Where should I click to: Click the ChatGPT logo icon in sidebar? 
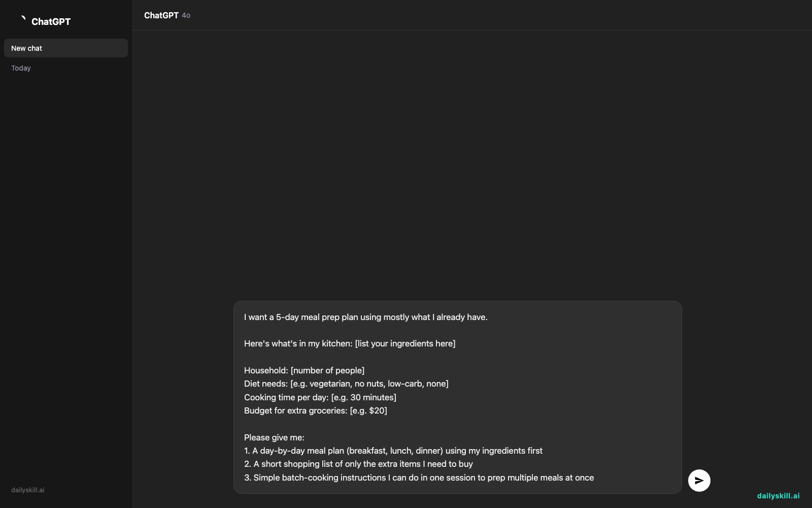pos(22,19)
